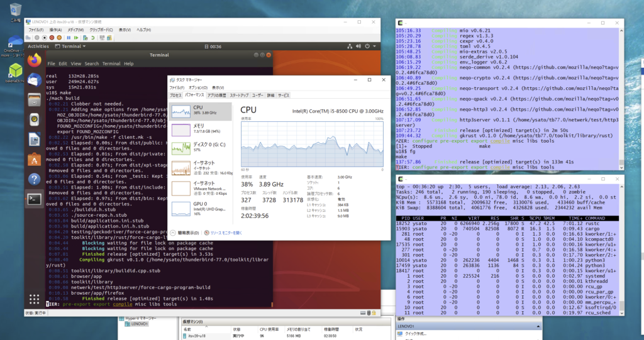
Task: Collapse Task Manager with 簡易表示
Action: (x=189, y=232)
